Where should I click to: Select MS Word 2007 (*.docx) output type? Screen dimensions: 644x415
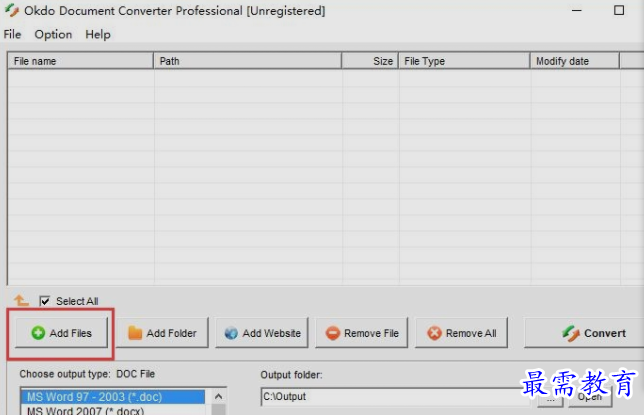point(113,410)
